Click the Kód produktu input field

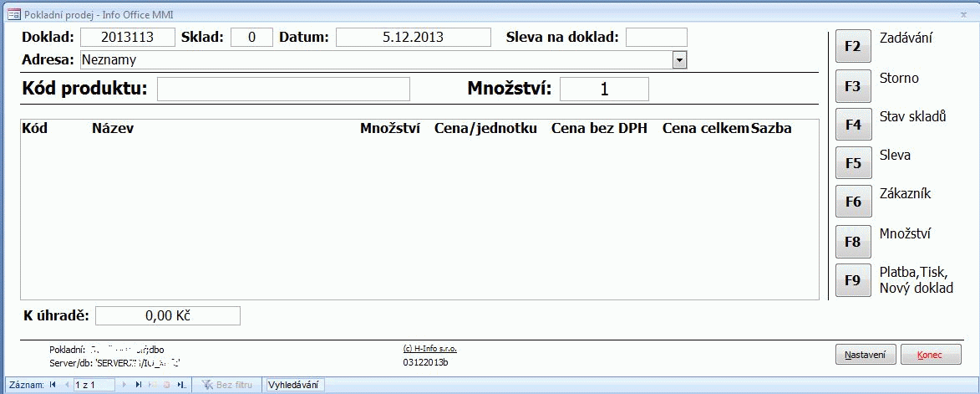283,89
